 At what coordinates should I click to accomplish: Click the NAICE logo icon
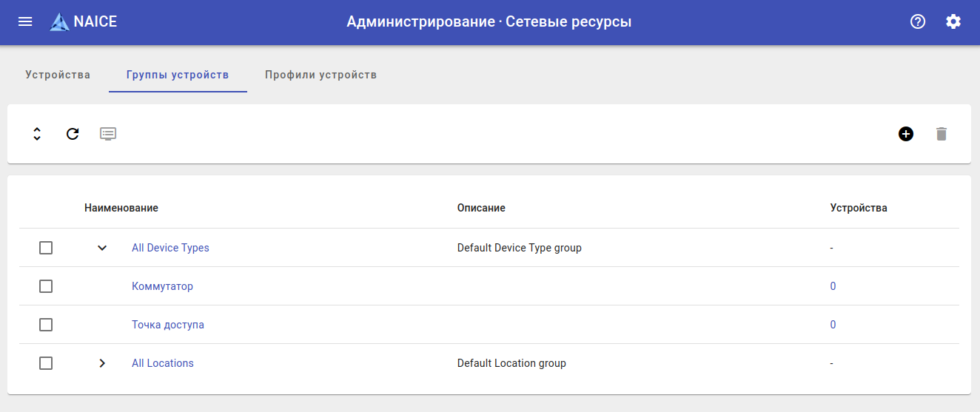(59, 22)
